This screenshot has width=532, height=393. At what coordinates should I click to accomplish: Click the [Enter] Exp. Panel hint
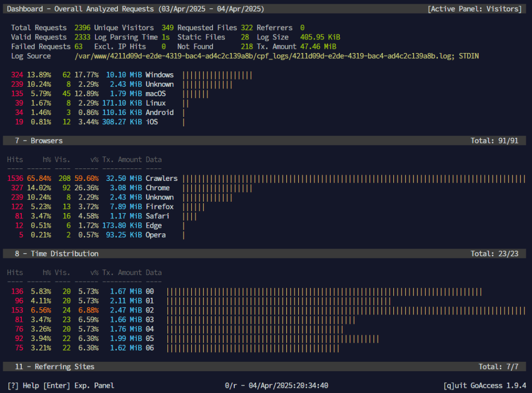point(78,385)
